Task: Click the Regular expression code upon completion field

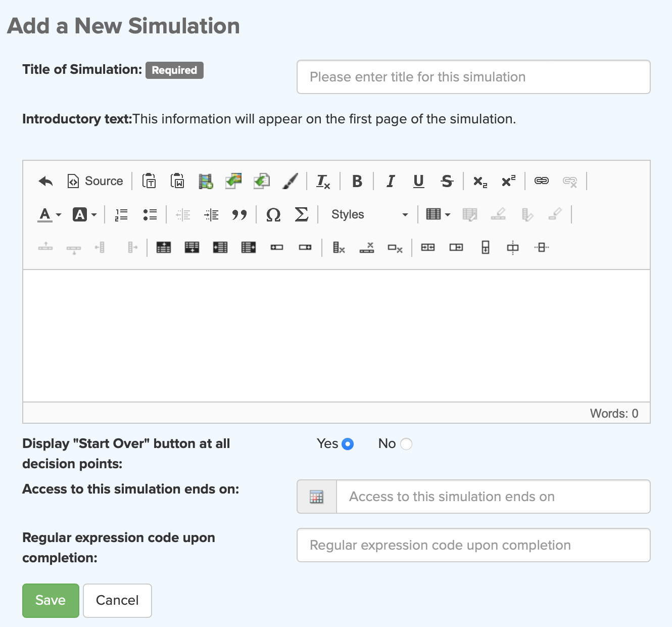Action: tap(473, 545)
